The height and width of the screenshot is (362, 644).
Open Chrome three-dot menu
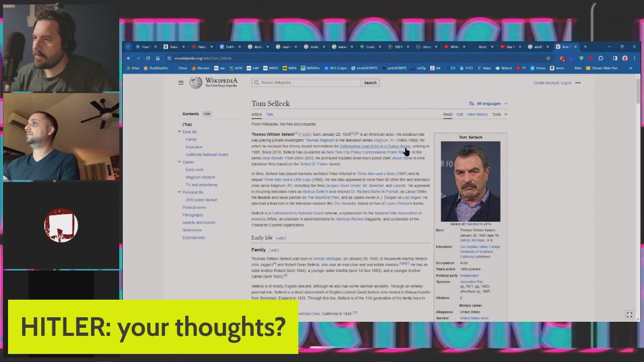[x=634, y=58]
